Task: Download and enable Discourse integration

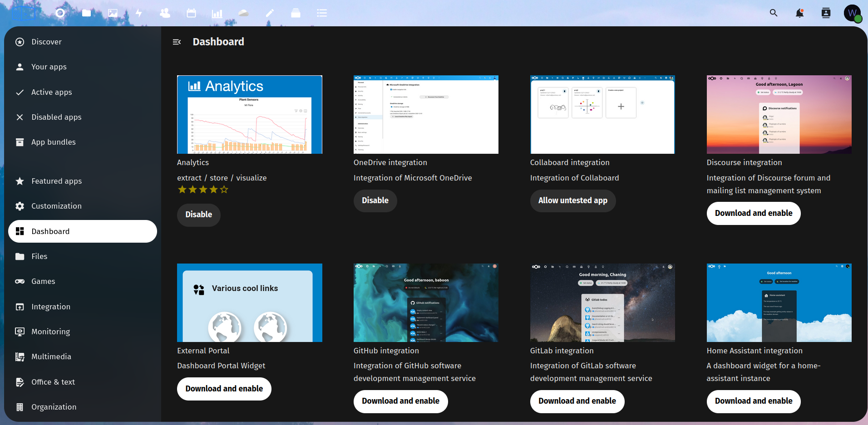Action: 754,213
